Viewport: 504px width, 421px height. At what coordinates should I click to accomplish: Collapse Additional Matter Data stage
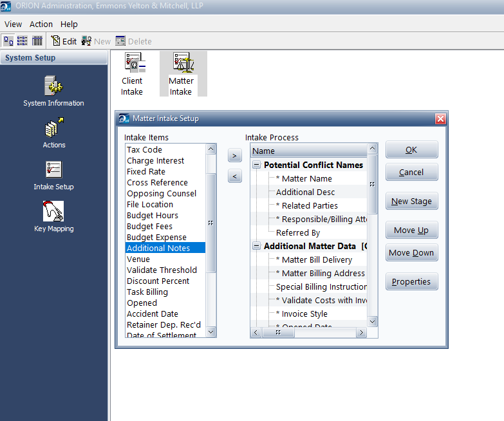(256, 246)
